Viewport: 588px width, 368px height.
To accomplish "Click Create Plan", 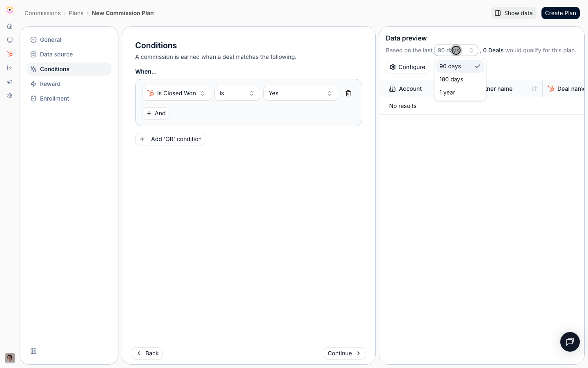I will pos(560,13).
